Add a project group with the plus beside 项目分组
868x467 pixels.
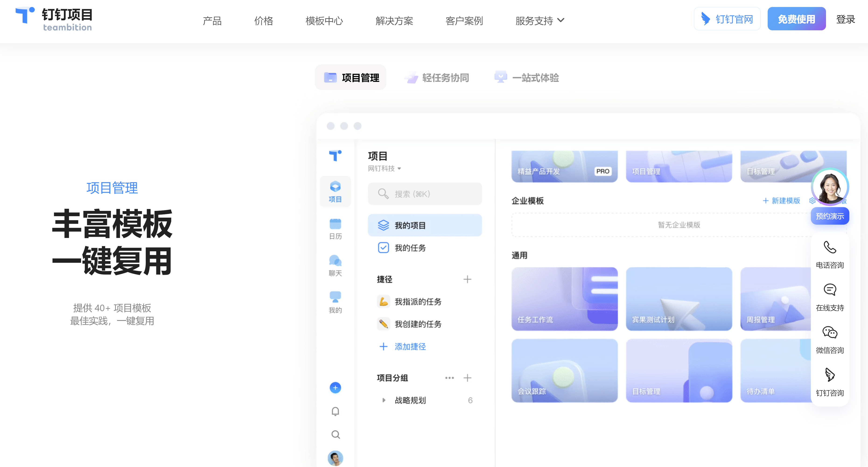(467, 378)
